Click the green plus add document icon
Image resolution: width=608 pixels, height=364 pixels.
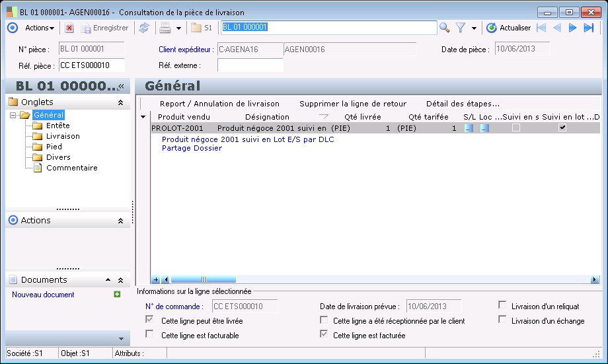click(117, 294)
